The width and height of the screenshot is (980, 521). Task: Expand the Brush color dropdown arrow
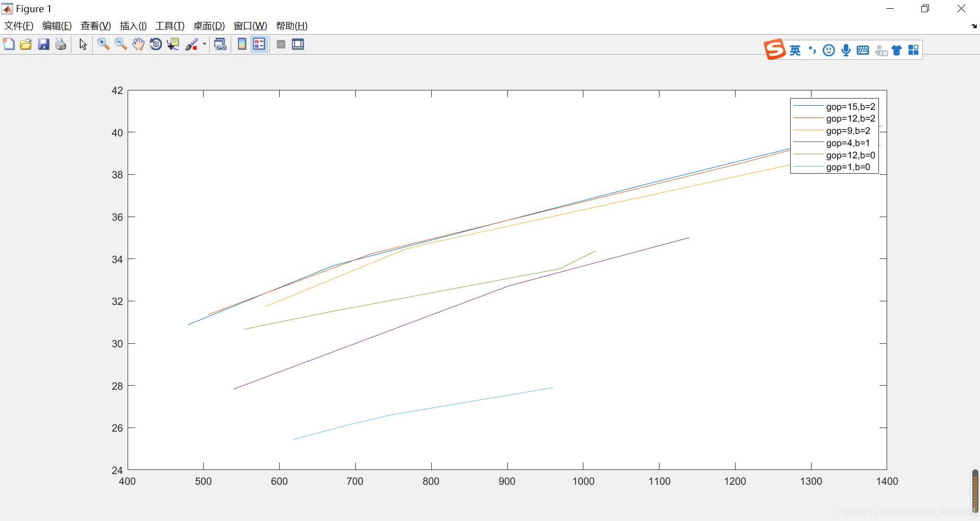point(204,44)
